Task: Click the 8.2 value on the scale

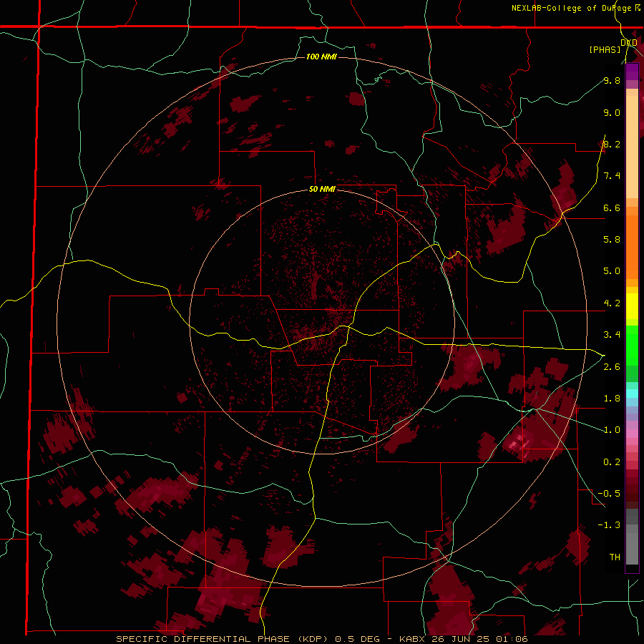Action: (612, 144)
